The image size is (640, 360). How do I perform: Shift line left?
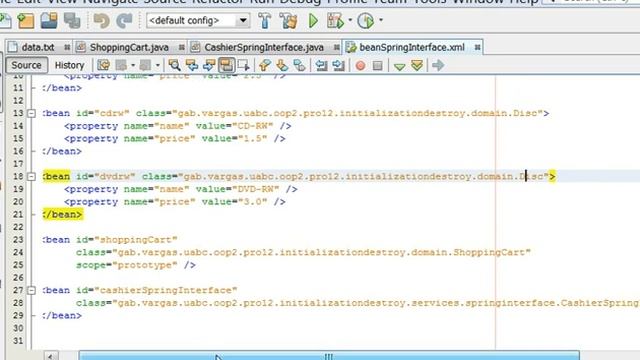tap(321, 65)
